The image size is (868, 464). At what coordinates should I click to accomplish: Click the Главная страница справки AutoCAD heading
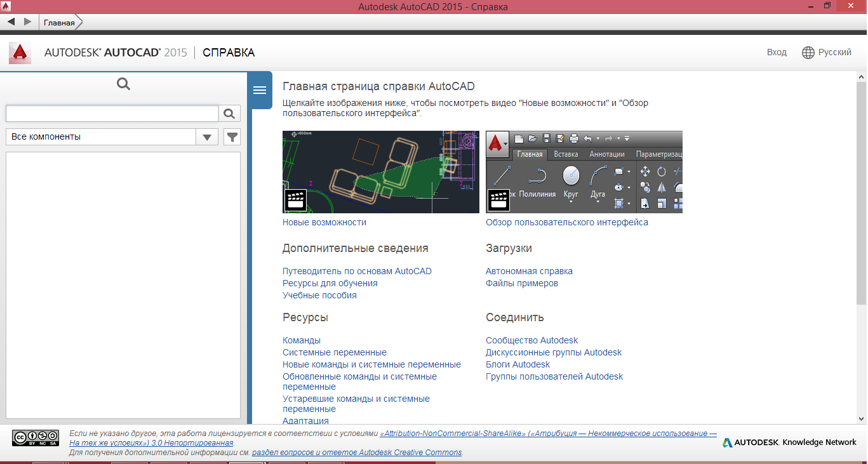click(x=378, y=86)
